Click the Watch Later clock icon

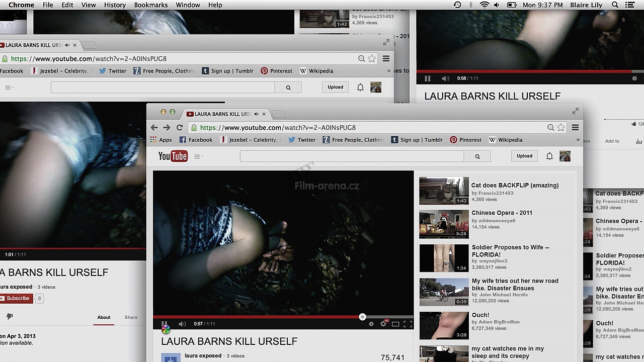(x=371, y=324)
